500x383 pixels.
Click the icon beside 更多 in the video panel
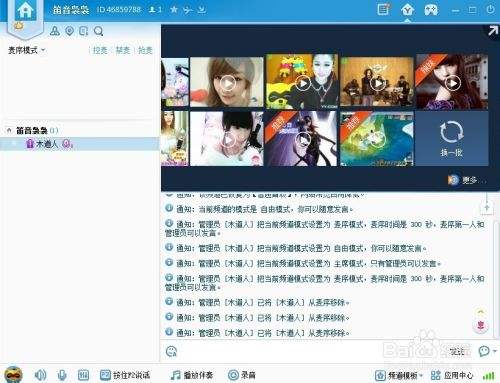pos(452,180)
